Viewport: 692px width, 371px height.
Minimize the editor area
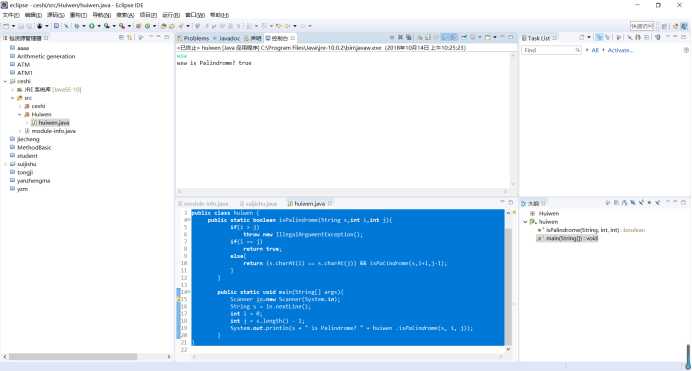tap(502, 202)
